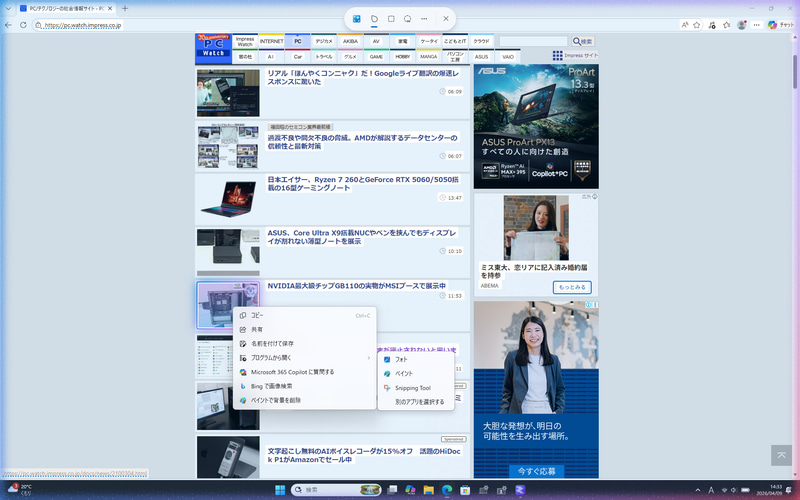Click the Photos (フォト) app icon in submenu

[x=387, y=359]
